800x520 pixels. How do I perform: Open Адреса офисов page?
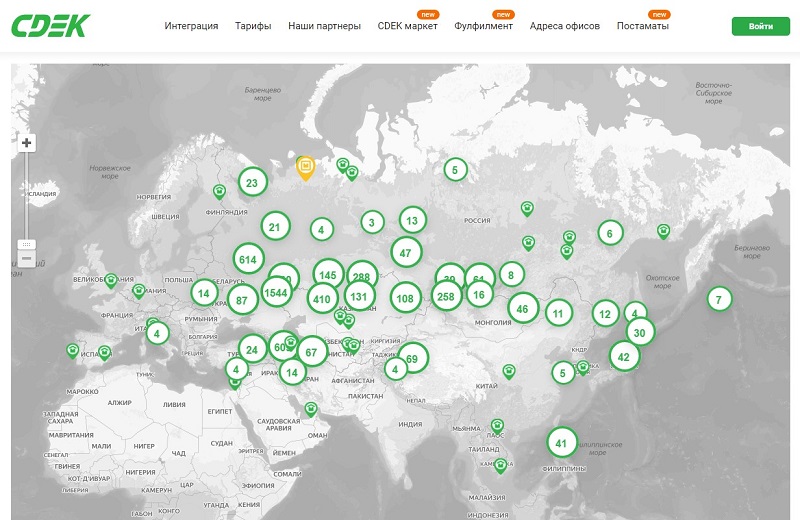pos(565,26)
